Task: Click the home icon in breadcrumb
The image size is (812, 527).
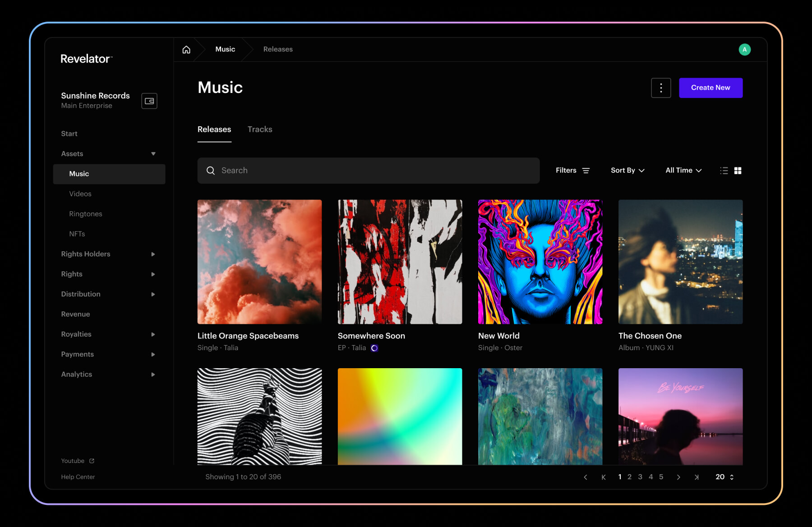Action: (186, 50)
